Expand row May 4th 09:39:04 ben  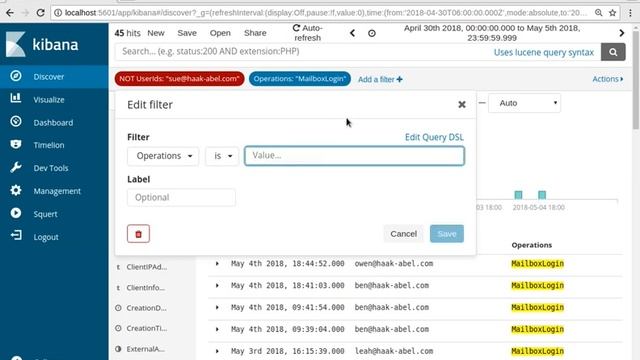click(x=217, y=329)
